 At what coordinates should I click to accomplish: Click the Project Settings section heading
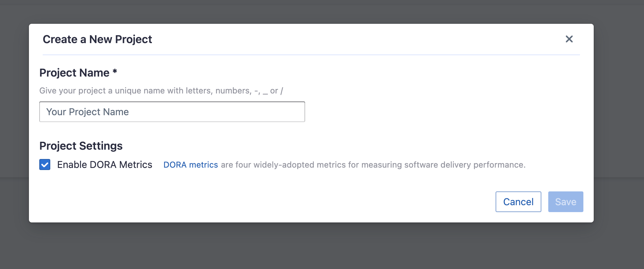[x=81, y=146]
